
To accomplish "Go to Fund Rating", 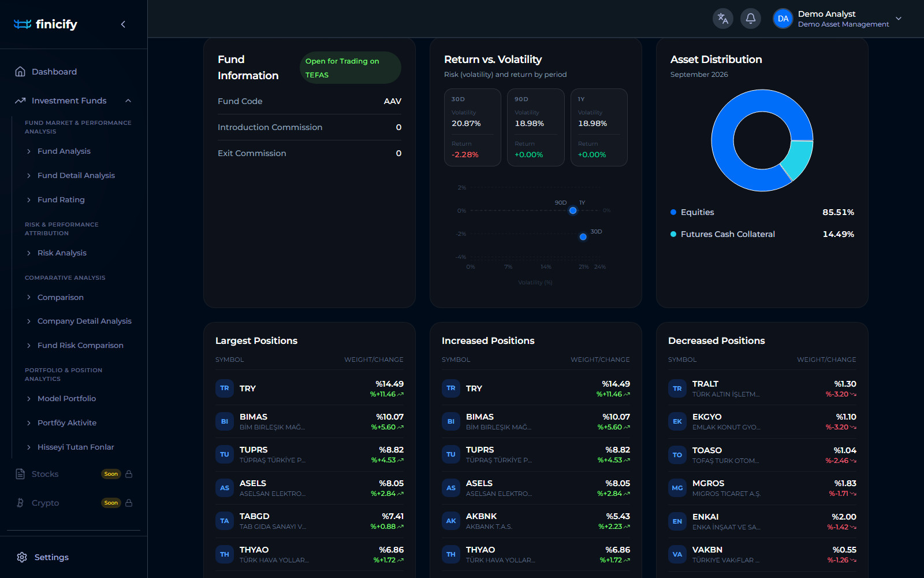I will (61, 199).
